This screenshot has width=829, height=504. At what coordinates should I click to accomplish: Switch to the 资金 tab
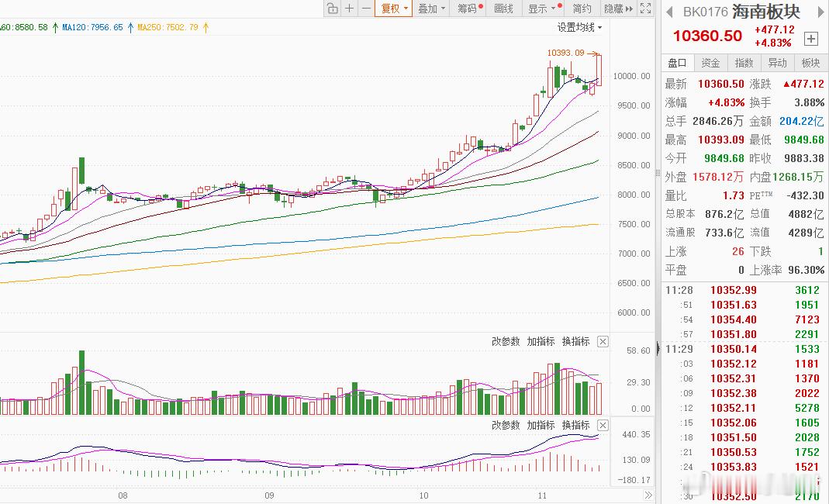tap(710, 63)
